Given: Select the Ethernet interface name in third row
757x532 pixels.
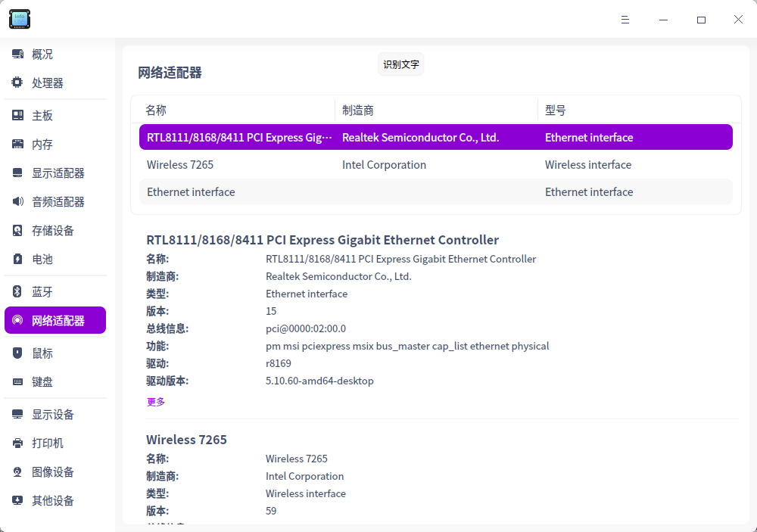Looking at the screenshot, I should tap(191, 191).
